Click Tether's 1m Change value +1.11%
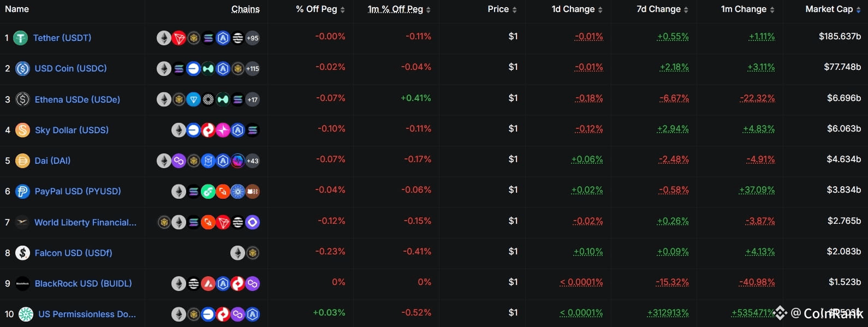This screenshot has width=868, height=327. (x=762, y=37)
